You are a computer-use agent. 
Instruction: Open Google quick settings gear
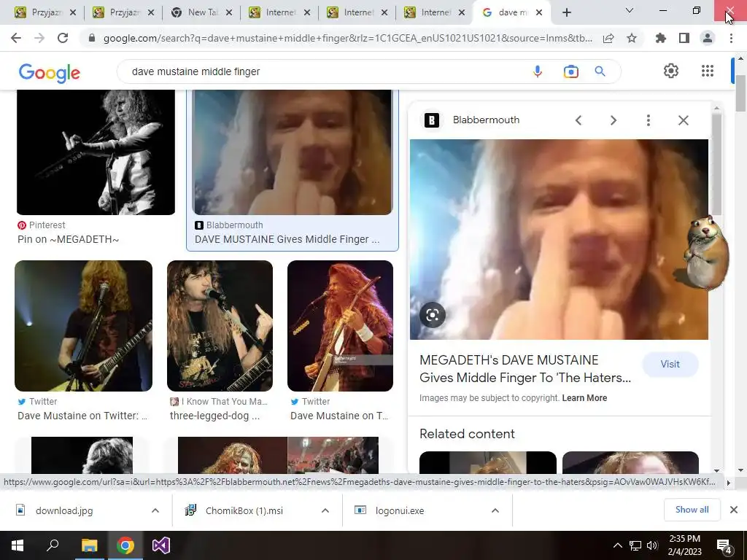coord(671,71)
